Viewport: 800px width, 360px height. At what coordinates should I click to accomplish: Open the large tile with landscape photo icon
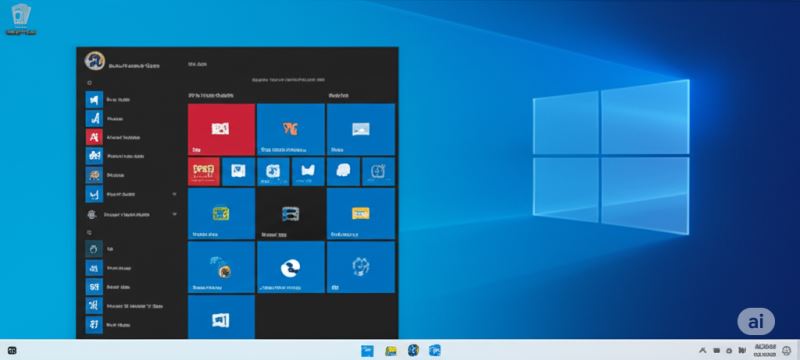[x=361, y=130]
